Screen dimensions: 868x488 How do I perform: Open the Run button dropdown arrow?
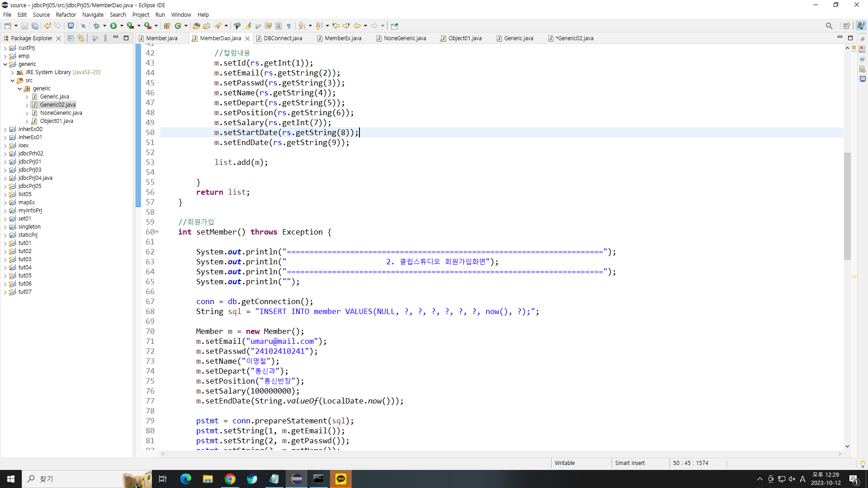[x=122, y=26]
